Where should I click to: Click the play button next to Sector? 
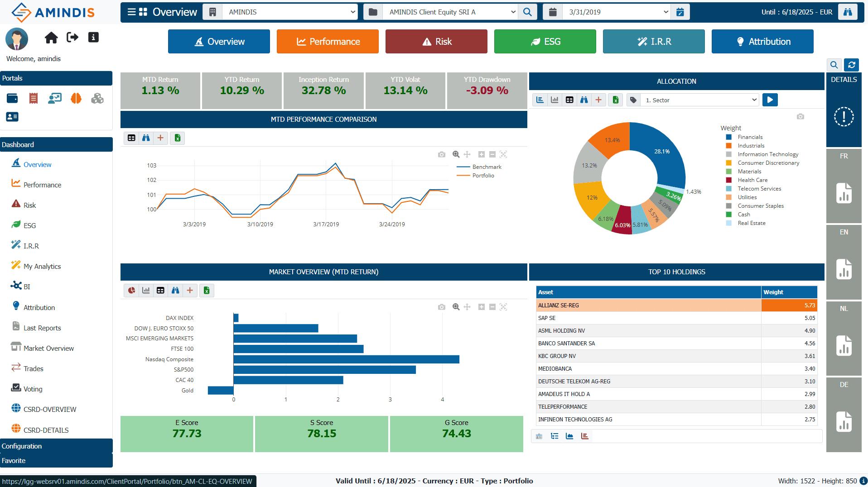(x=770, y=100)
